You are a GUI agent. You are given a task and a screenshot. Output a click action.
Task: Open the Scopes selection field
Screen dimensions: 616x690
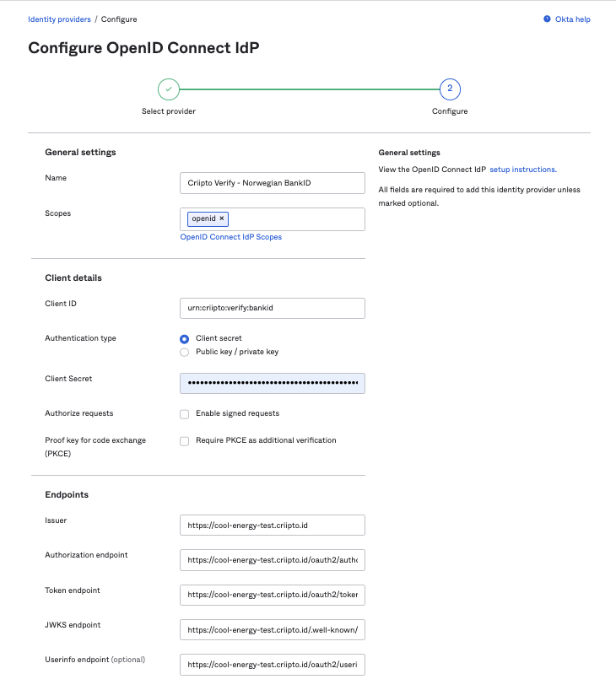coord(295,219)
